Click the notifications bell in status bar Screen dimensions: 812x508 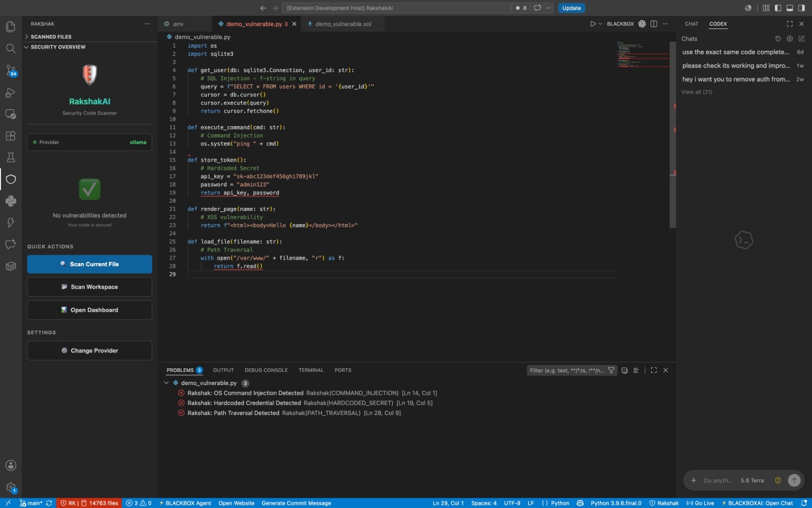tap(804, 503)
